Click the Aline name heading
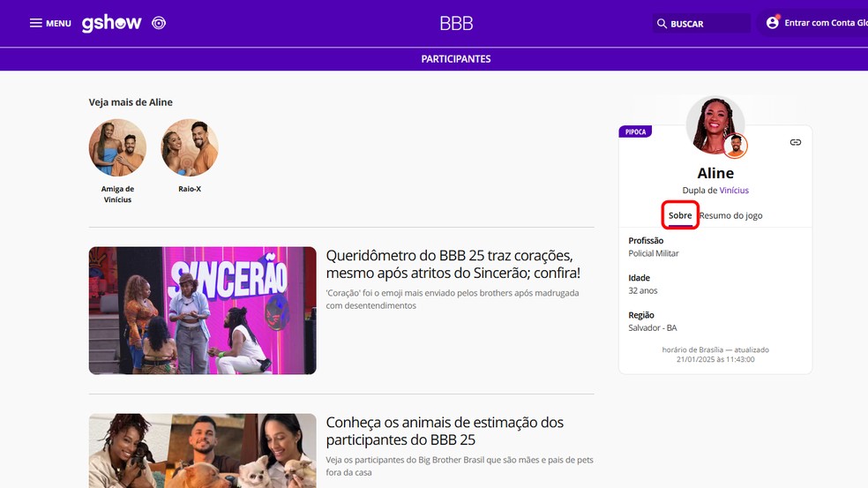 point(715,173)
